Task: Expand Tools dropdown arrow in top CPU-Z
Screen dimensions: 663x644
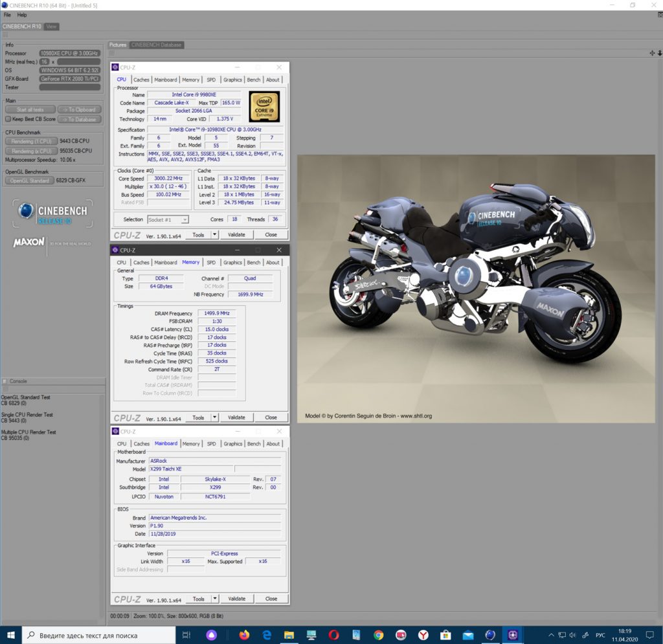Action: coord(215,235)
